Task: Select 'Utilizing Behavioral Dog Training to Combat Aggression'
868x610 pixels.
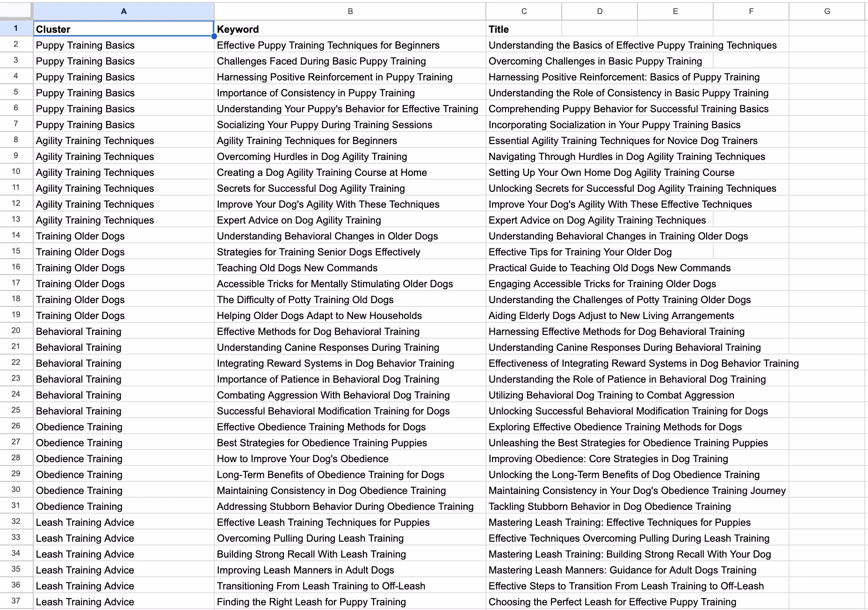Action: pos(611,395)
